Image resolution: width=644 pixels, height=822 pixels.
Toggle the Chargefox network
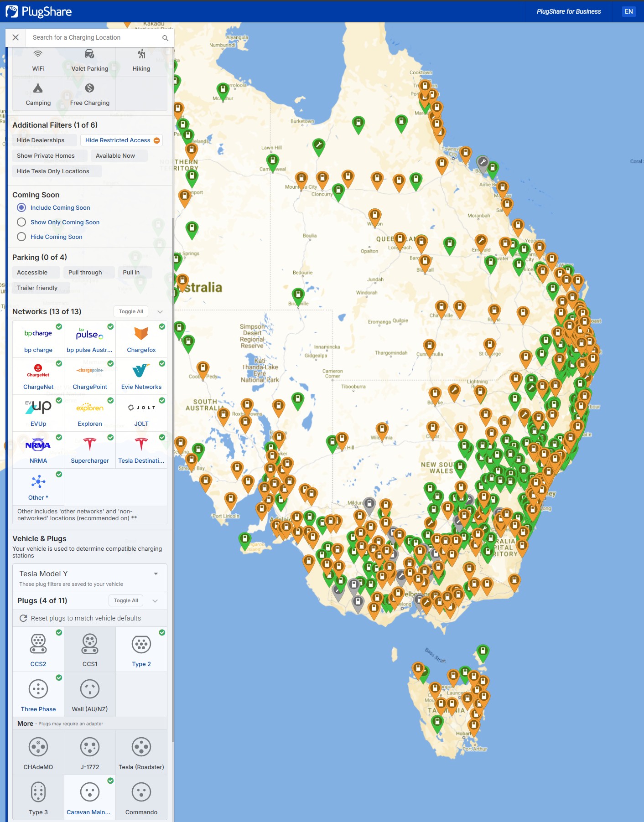pyautogui.click(x=141, y=339)
